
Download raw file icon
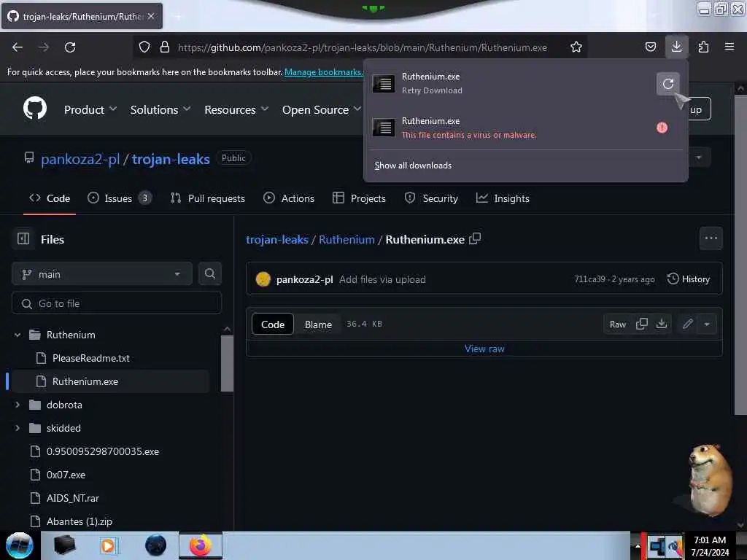661,324
